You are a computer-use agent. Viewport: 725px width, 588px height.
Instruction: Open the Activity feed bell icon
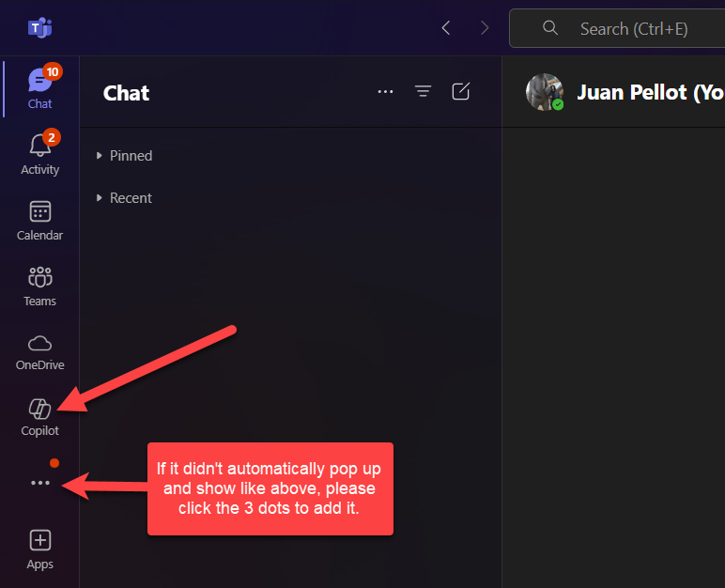click(x=39, y=153)
